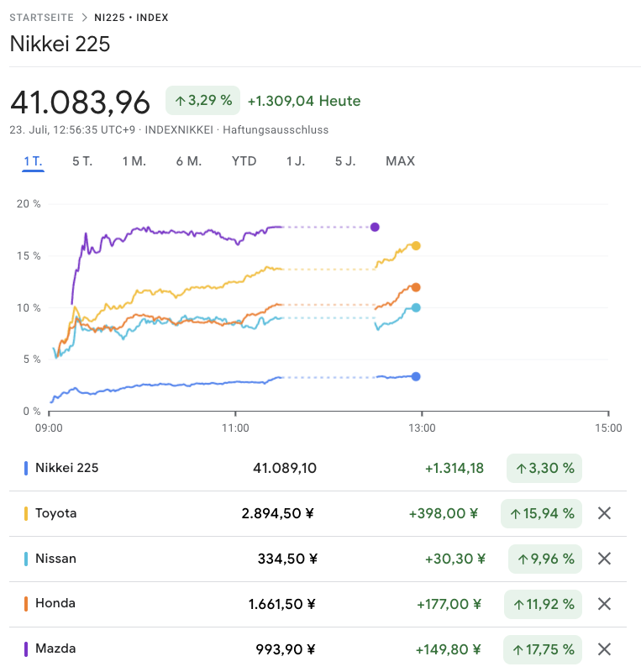Click the Toyota change +398,00 ¥

point(444,513)
